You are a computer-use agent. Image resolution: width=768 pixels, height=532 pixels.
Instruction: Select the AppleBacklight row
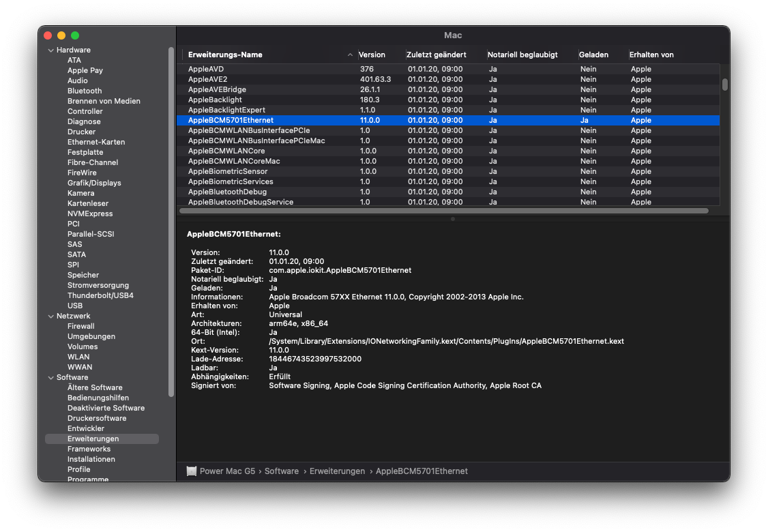click(215, 100)
